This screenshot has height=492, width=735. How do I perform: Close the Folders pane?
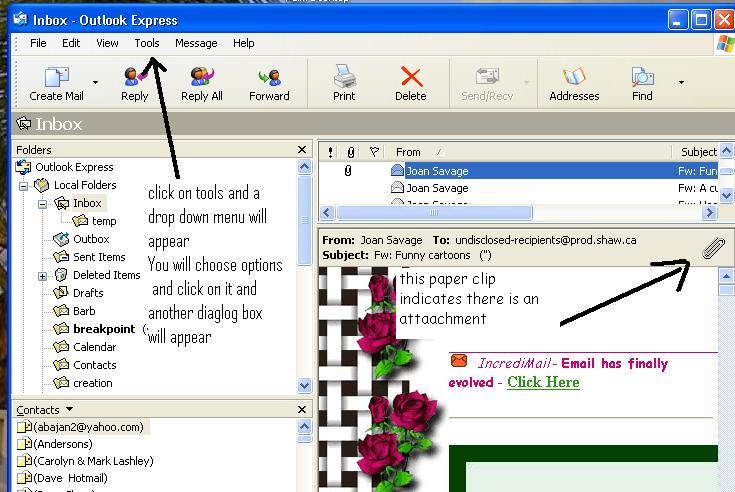302,150
